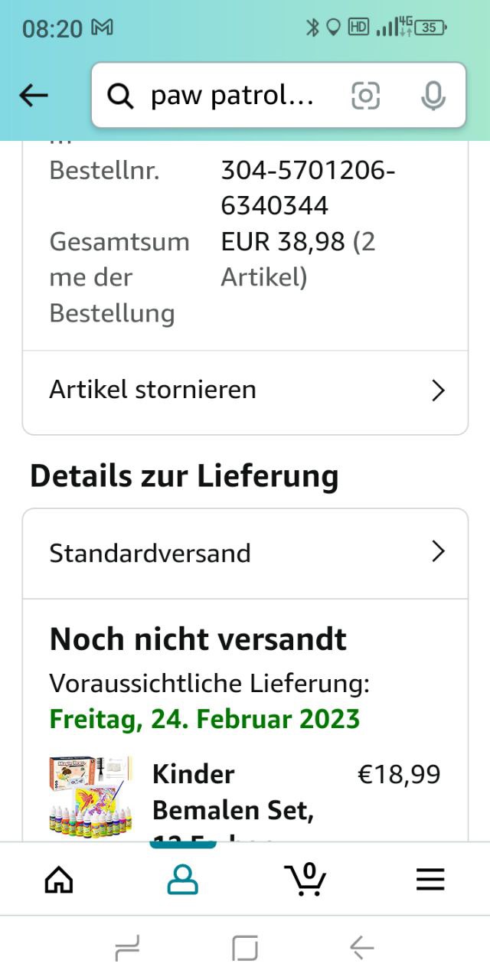Tap the order number 304-5701206-6340344
This screenshot has height=980, width=490.
308,188
